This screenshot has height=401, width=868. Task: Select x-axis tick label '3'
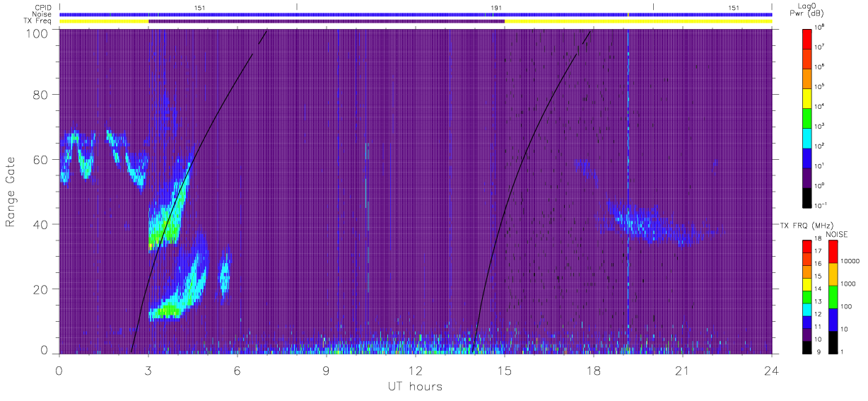point(148,371)
